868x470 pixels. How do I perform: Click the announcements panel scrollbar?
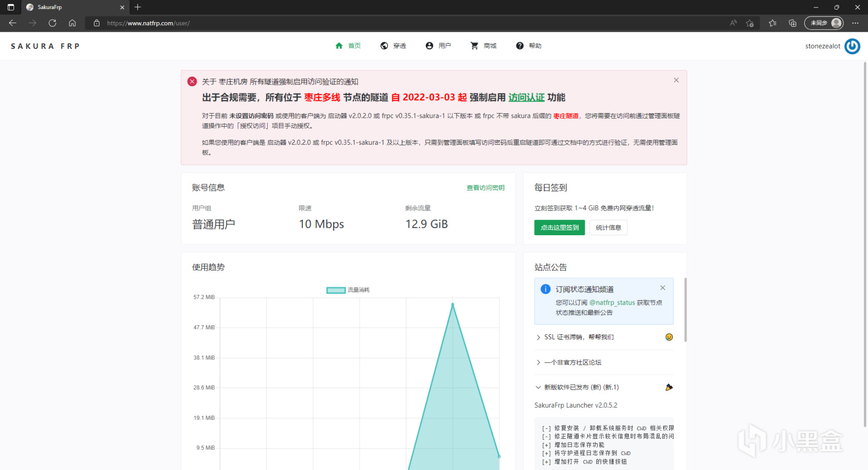pos(685,310)
